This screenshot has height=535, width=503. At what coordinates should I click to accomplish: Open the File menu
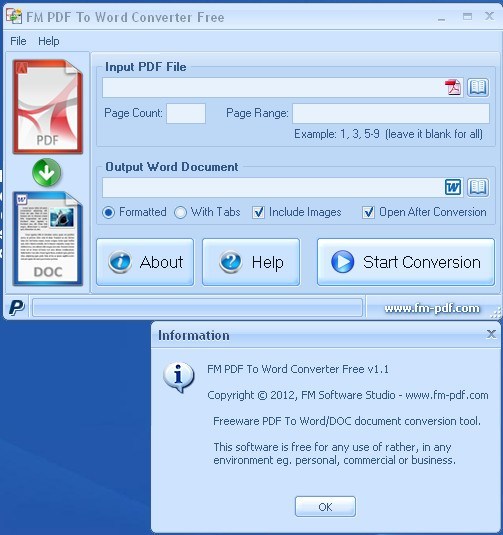click(x=18, y=41)
